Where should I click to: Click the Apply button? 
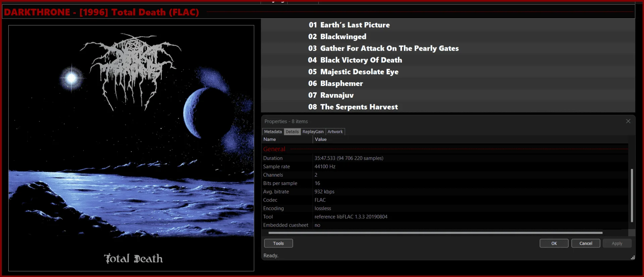point(617,243)
